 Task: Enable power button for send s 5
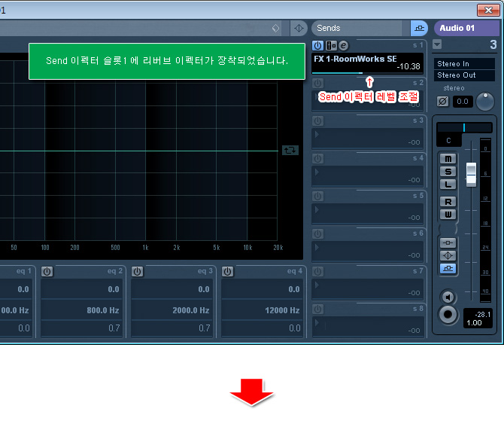pyautogui.click(x=317, y=197)
